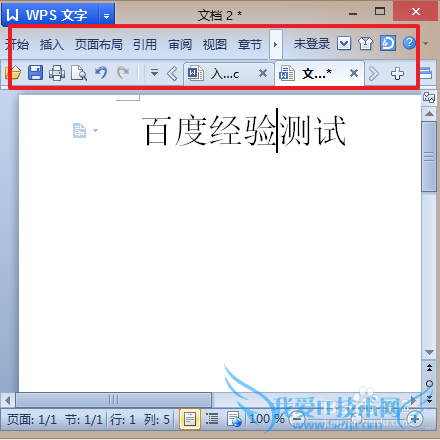
Task: Open the 章节 ribbon tab
Action: (x=250, y=44)
